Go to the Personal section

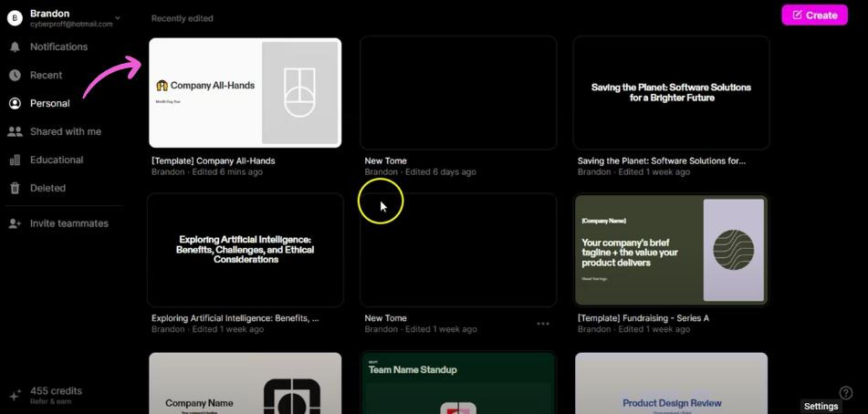point(50,103)
